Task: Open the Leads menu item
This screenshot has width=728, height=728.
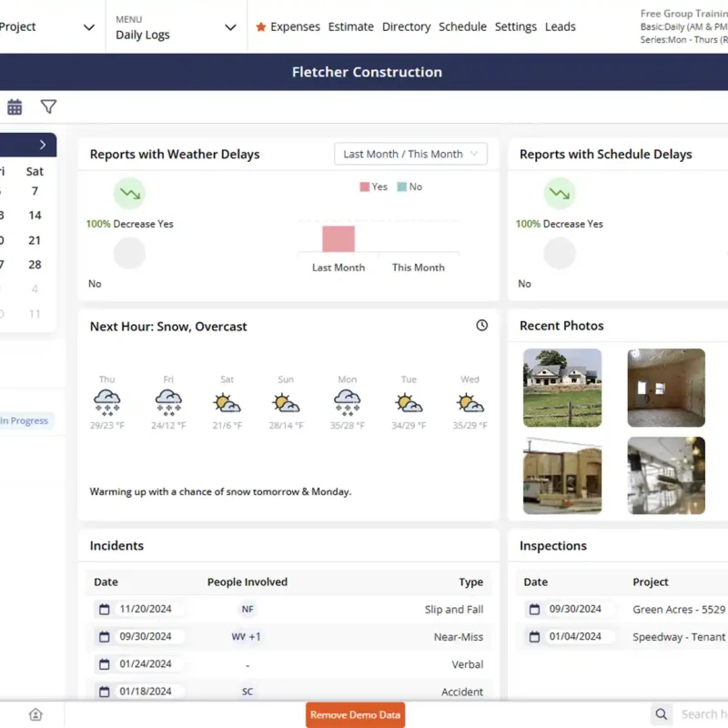Action: pos(560,27)
